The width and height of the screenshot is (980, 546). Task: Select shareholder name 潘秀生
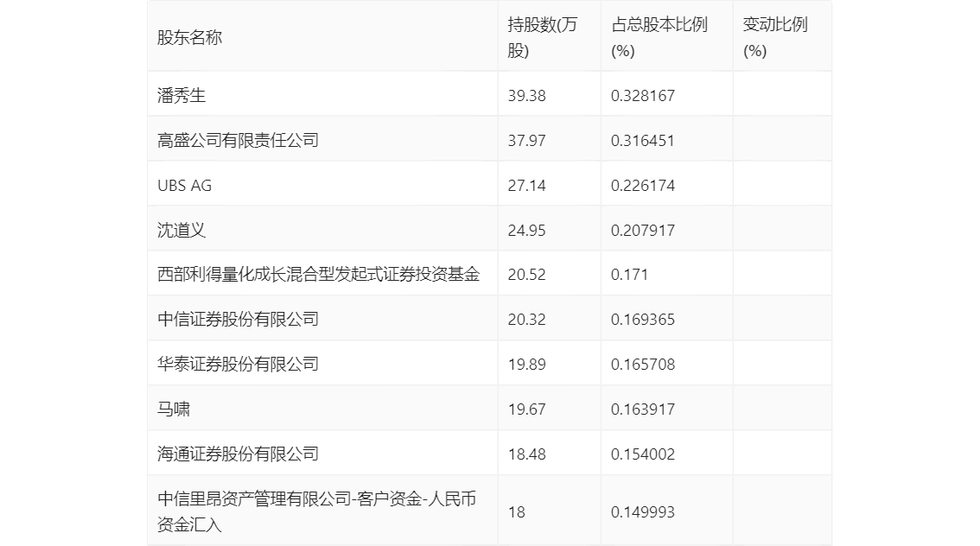(x=181, y=96)
